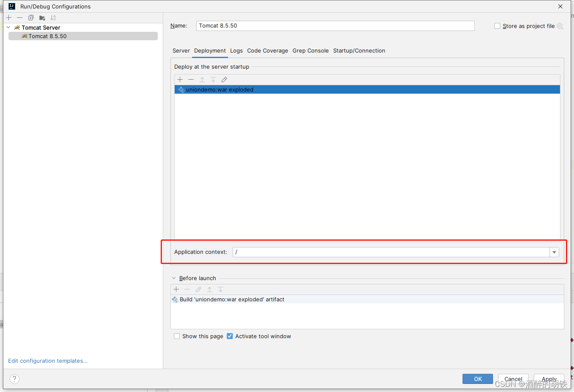Viewport: 574px width, 392px height.
Task: Remove selected deployment artifact
Action: 191,80
